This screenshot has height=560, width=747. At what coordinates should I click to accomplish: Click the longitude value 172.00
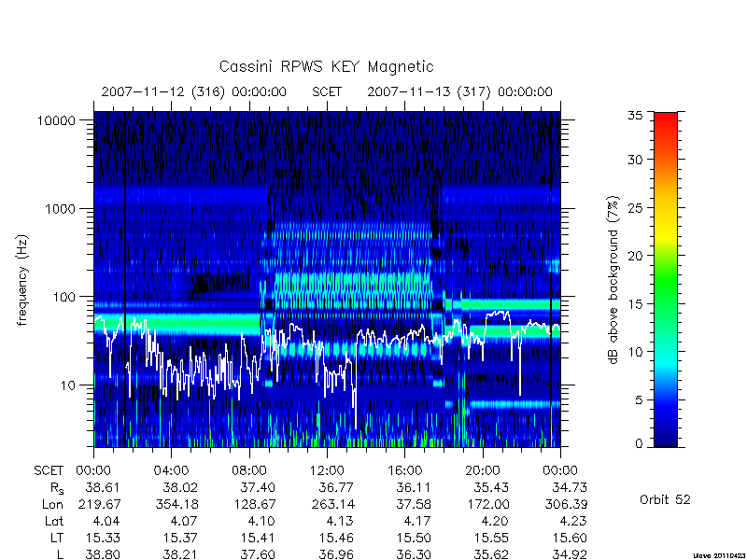click(487, 504)
